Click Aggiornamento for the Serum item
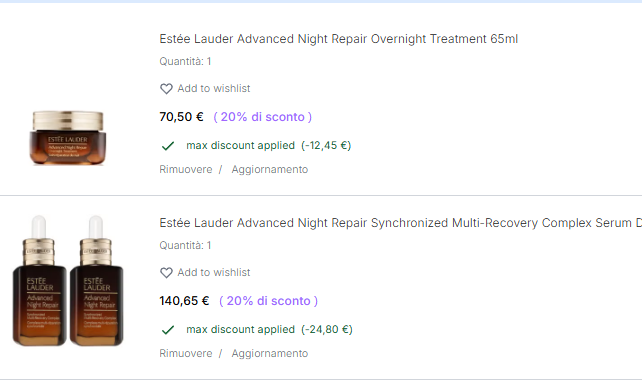642x382 pixels. 270,353
